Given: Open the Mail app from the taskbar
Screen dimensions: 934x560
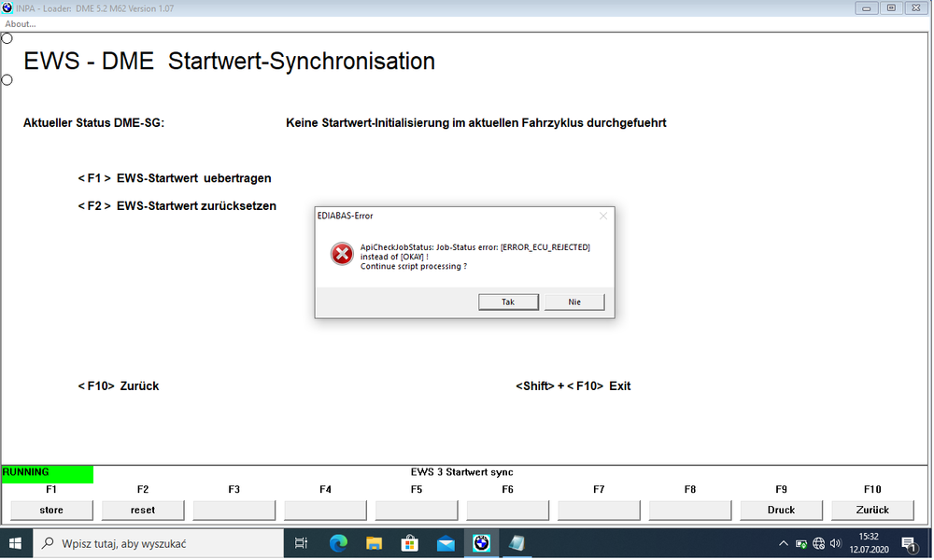Looking at the screenshot, I should click(446, 543).
